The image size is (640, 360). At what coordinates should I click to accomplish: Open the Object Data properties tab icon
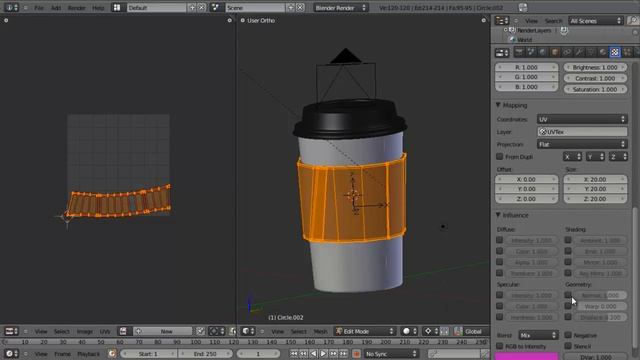591,52
